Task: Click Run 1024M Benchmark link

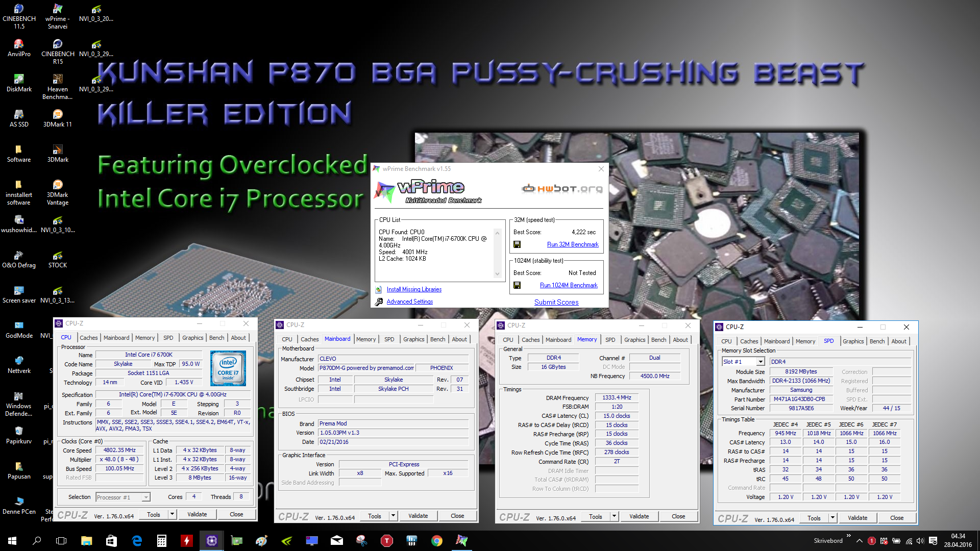Action: pos(569,285)
